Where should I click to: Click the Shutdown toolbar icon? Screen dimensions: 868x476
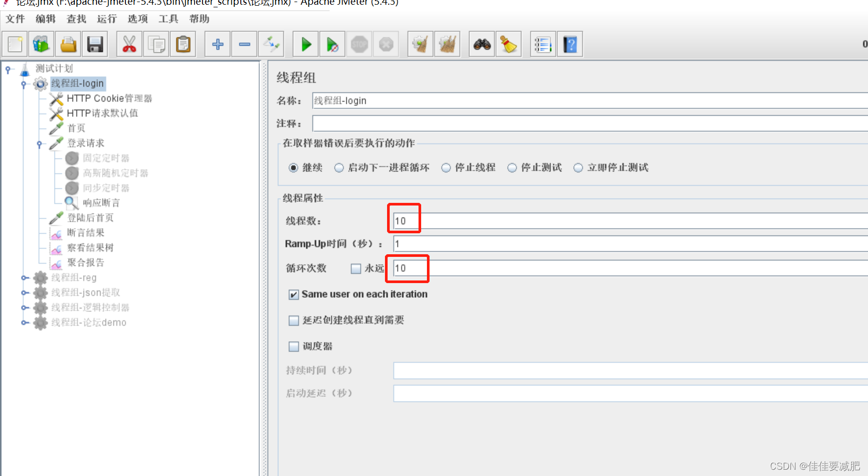coord(386,45)
